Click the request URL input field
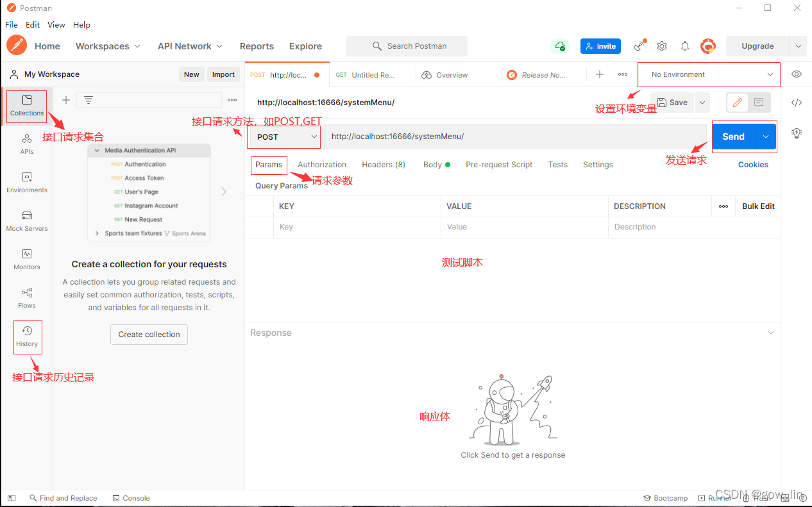The height and width of the screenshot is (507, 812). tap(515, 137)
